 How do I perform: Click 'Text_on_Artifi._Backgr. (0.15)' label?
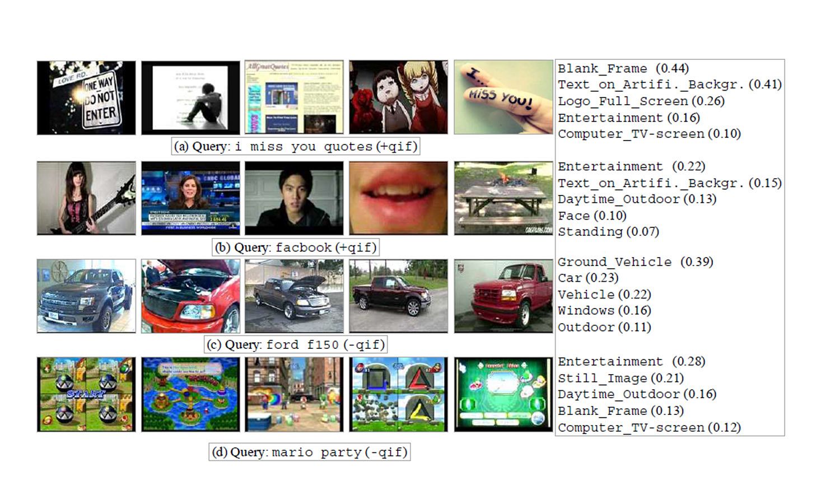coord(670,183)
